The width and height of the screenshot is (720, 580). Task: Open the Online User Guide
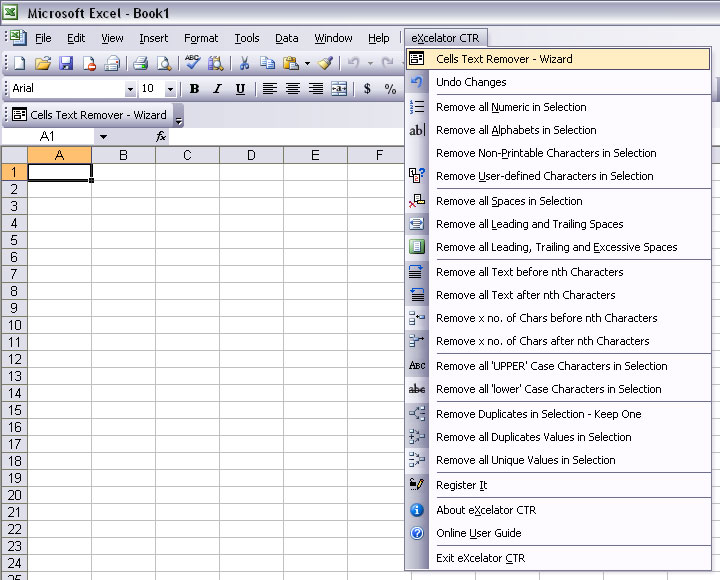(x=558, y=533)
